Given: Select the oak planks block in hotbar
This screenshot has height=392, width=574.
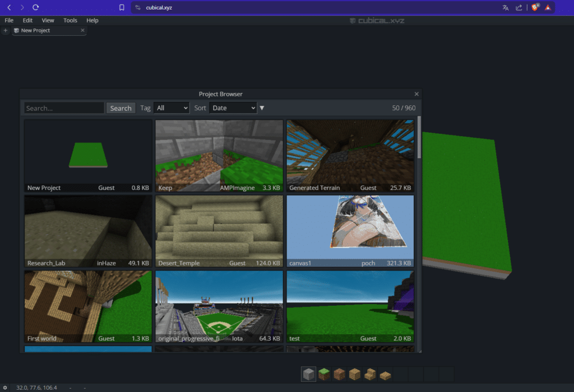Looking at the screenshot, I should (355, 374).
